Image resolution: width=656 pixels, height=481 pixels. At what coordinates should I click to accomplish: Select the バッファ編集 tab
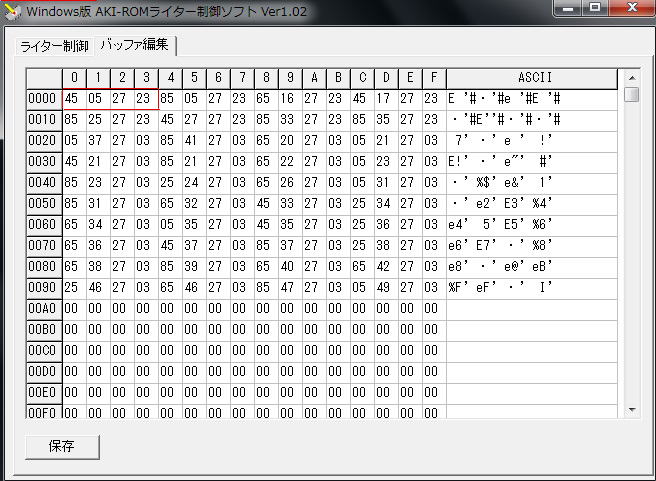point(135,45)
